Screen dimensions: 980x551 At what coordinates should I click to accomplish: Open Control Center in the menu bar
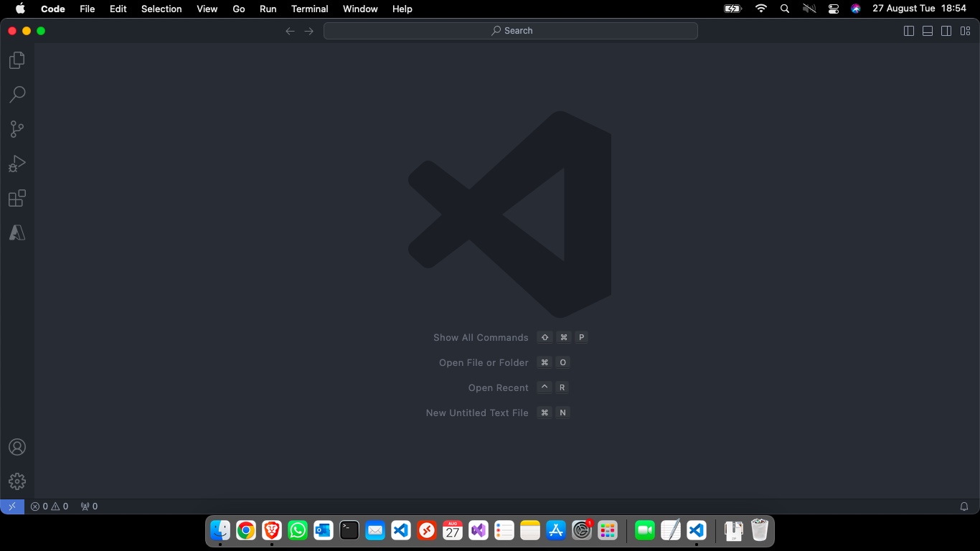(834, 9)
